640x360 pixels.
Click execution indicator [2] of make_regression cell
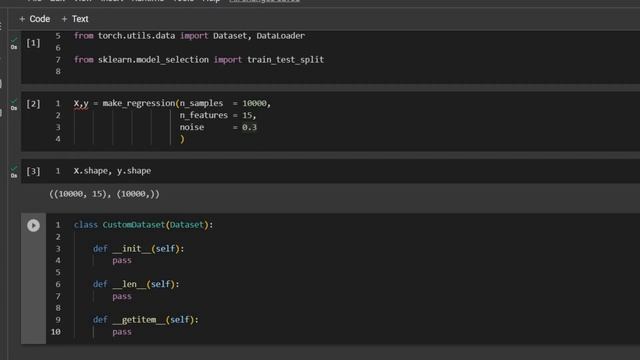click(x=33, y=104)
